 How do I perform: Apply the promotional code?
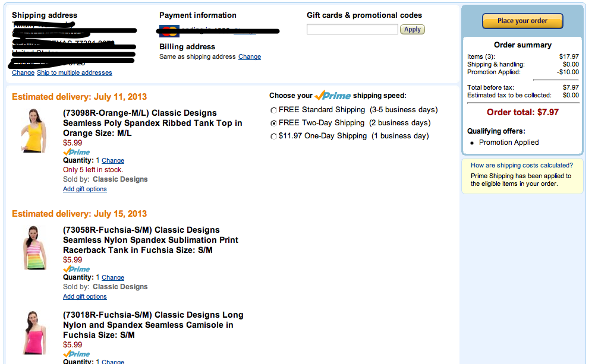coord(413,29)
